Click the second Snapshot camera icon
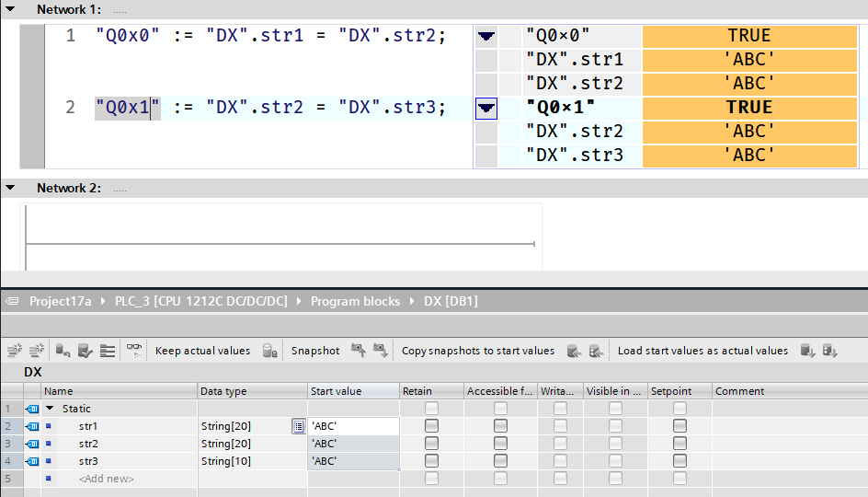Viewport: 868px width, 497px height. pos(381,351)
